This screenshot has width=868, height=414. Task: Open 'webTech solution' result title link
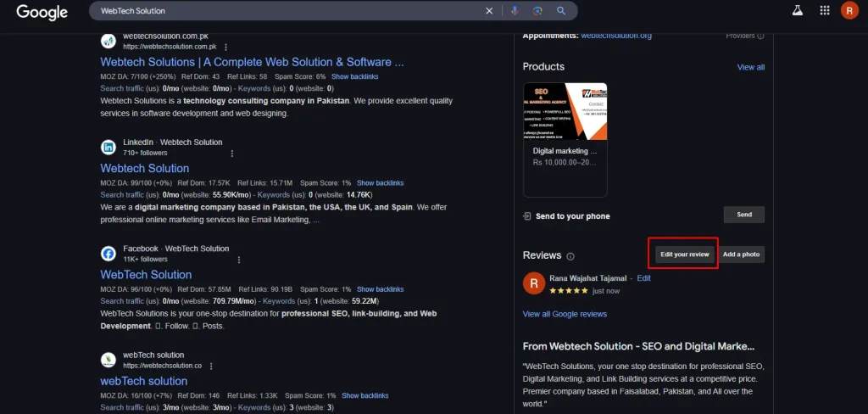tap(144, 381)
